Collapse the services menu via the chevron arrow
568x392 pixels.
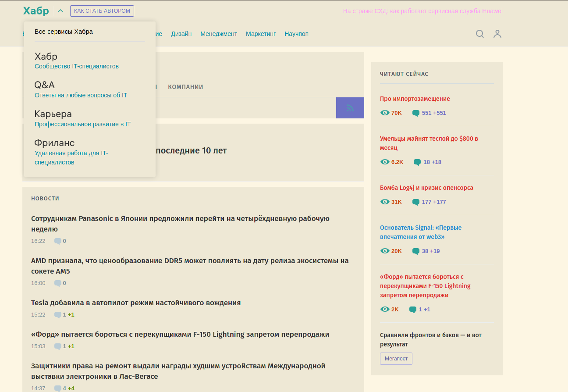pos(60,11)
